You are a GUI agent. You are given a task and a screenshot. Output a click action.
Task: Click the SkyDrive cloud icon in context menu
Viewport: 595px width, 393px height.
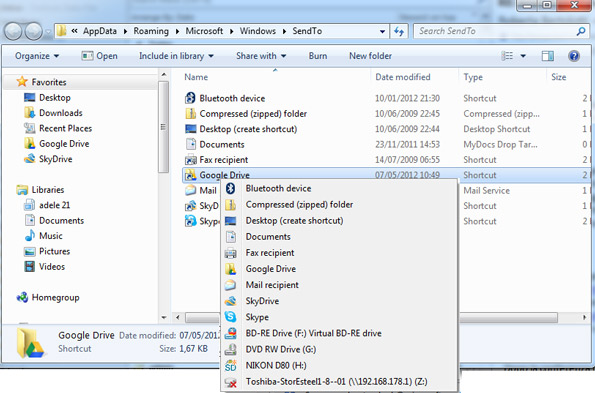coord(230,301)
